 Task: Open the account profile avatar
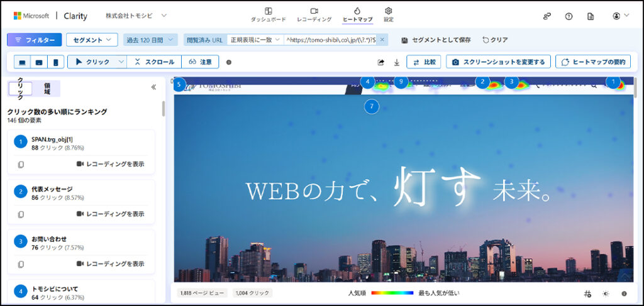click(616, 16)
